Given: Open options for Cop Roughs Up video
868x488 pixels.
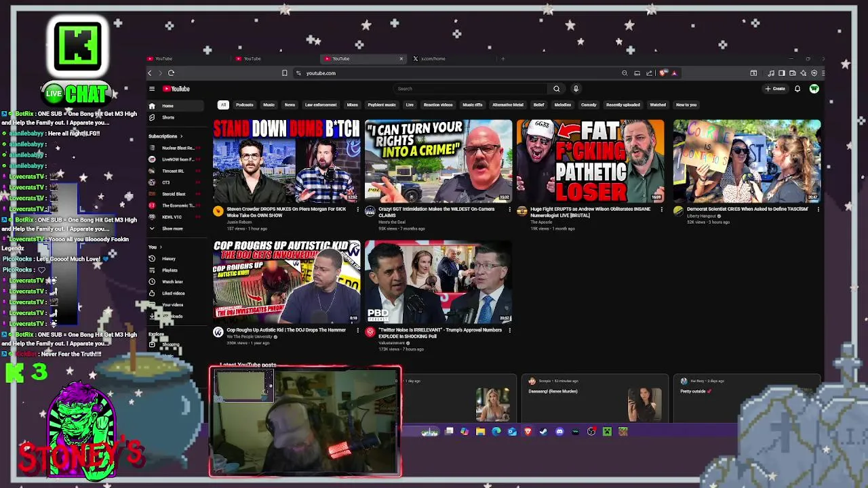Looking at the screenshot, I should (x=357, y=330).
